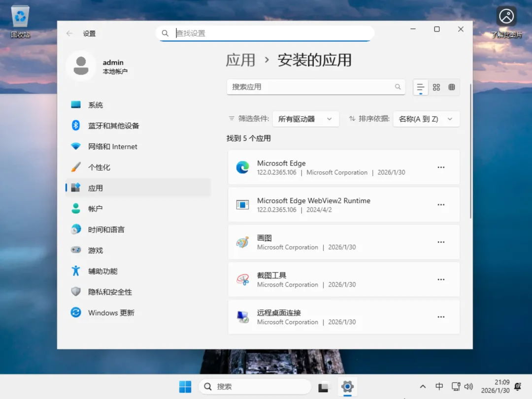
Task: Click the admin profile avatar
Action: [x=81, y=66]
